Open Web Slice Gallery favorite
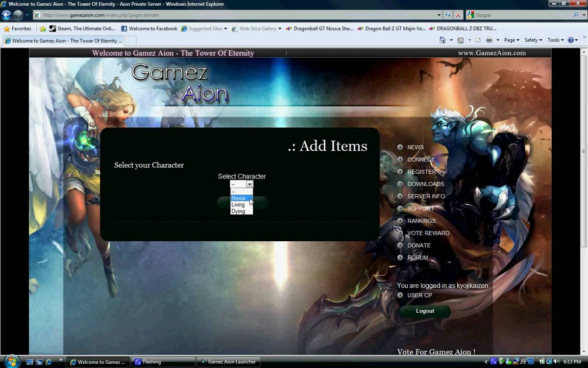Image resolution: width=588 pixels, height=368 pixels. [x=257, y=29]
